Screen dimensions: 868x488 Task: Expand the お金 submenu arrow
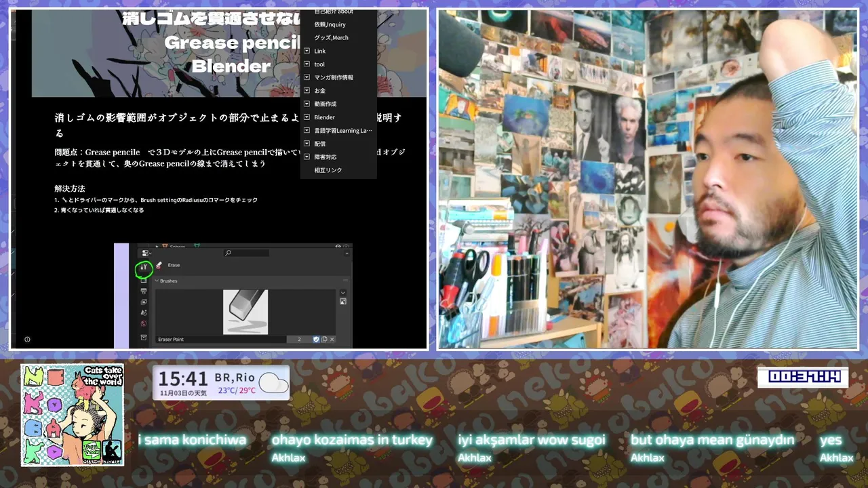tap(307, 90)
